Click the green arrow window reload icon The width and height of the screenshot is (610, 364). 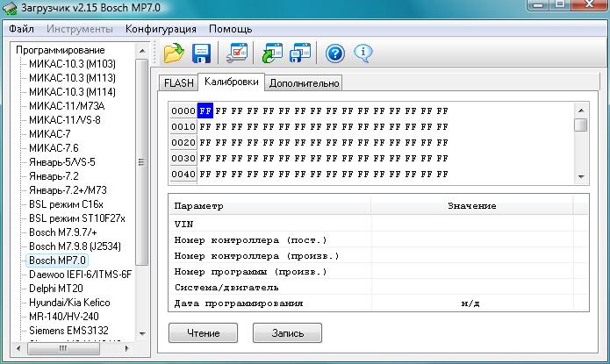point(273,53)
